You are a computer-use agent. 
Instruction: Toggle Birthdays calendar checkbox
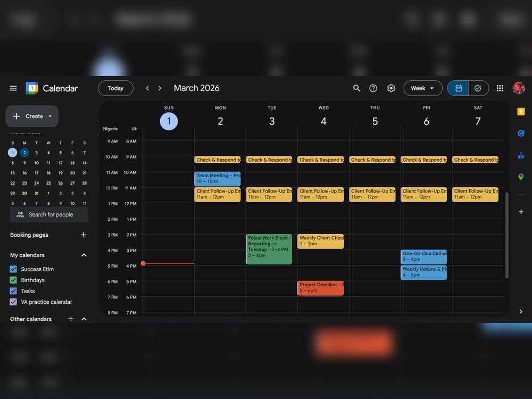point(13,280)
